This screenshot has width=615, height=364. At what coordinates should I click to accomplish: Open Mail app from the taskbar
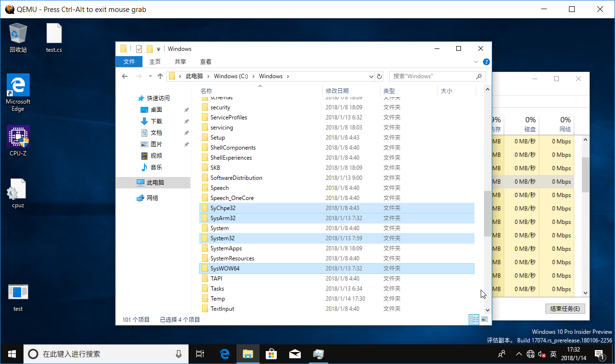point(295,353)
